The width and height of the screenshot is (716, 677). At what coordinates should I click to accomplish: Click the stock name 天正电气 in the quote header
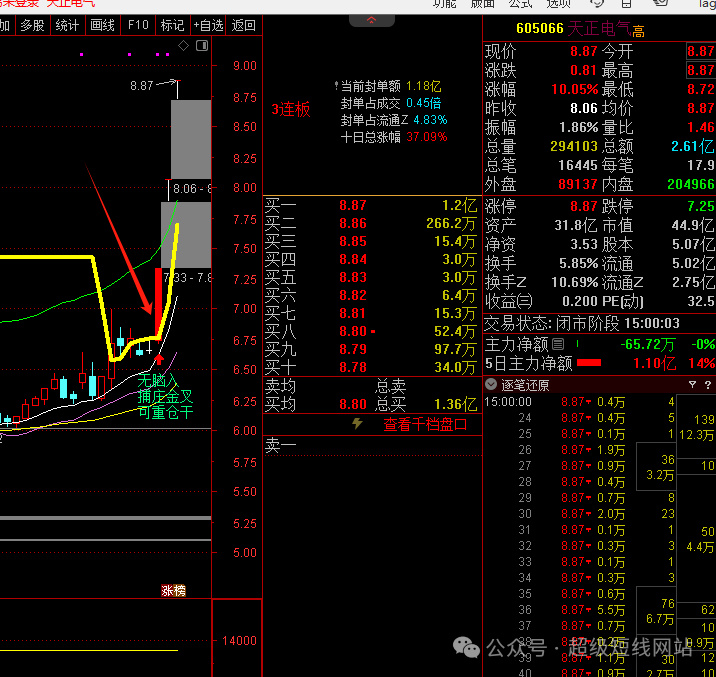click(x=599, y=28)
